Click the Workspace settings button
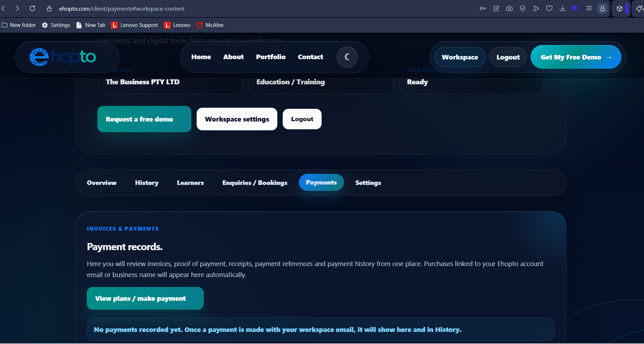The width and height of the screenshot is (644, 344). coord(237,119)
